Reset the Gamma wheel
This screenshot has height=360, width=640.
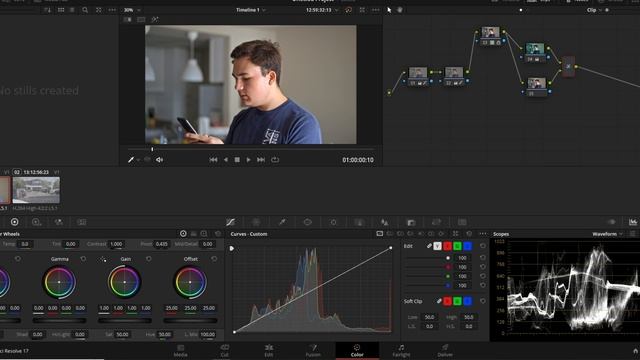(x=83, y=259)
